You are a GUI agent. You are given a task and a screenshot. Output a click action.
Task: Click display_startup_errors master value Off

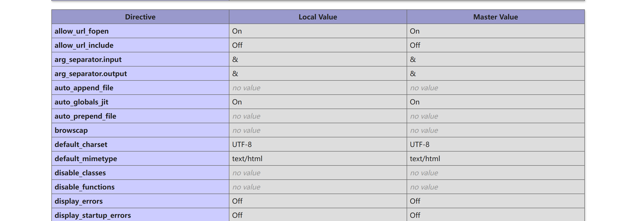coord(415,215)
